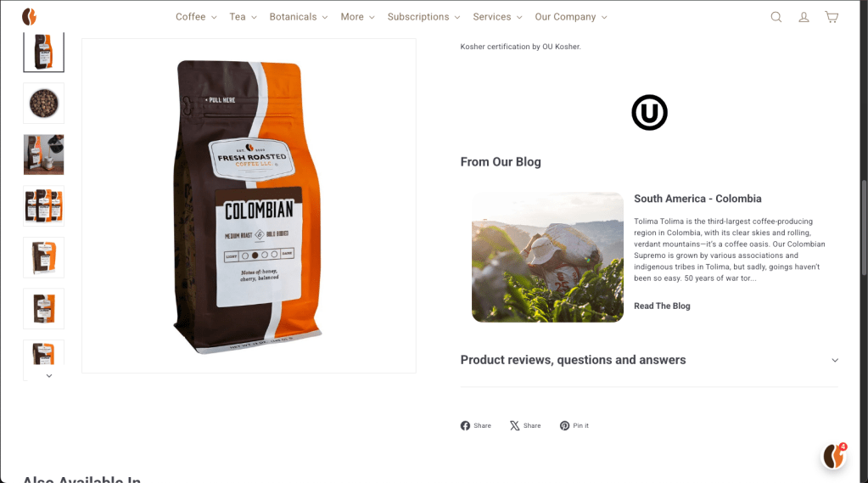The image size is (868, 483).
Task: Open the Our Company menu
Action: 571,17
